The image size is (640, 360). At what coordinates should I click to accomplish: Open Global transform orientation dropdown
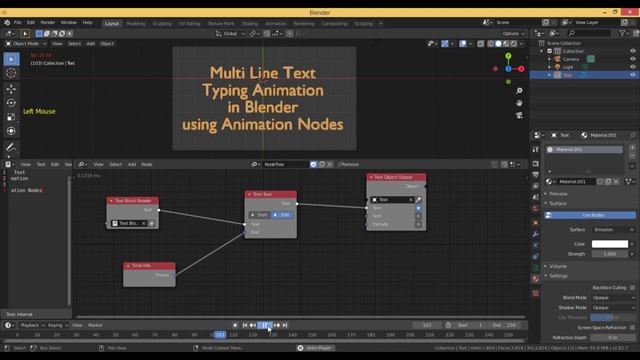230,34
